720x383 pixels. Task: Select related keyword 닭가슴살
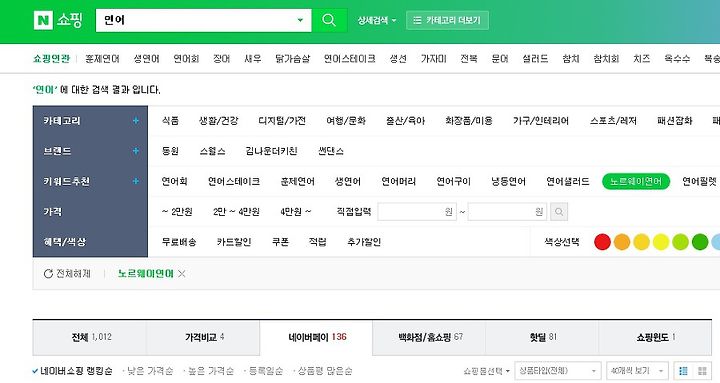[292, 59]
